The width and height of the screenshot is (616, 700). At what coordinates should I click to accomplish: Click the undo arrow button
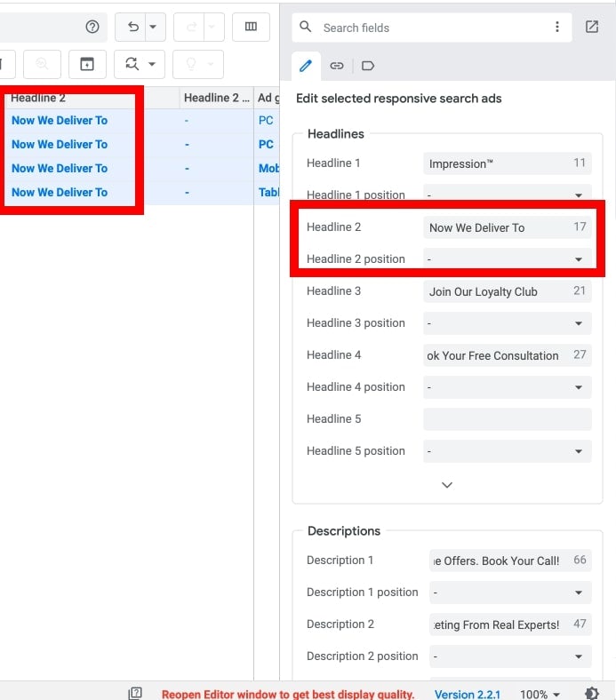(133, 27)
